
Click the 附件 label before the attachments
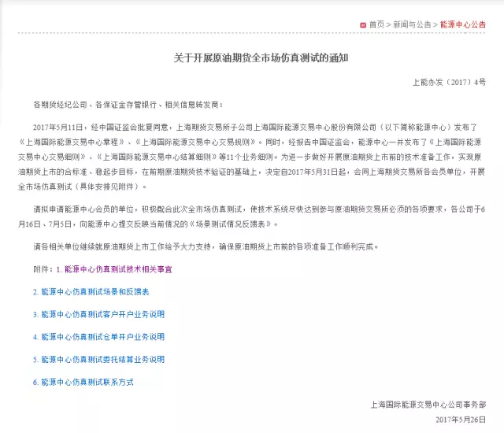(43, 268)
